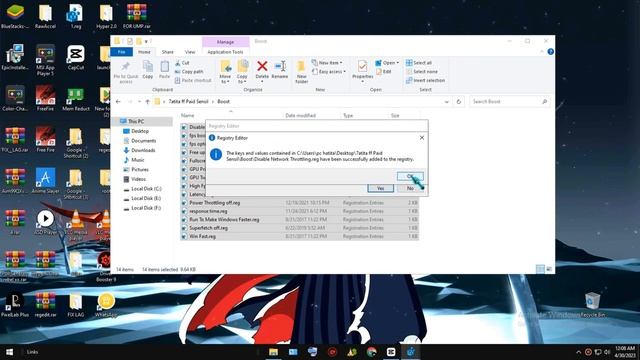Click Cut in the Clipboard group
Image resolution: width=640 pixels, height=360 pixels.
pos(182,63)
